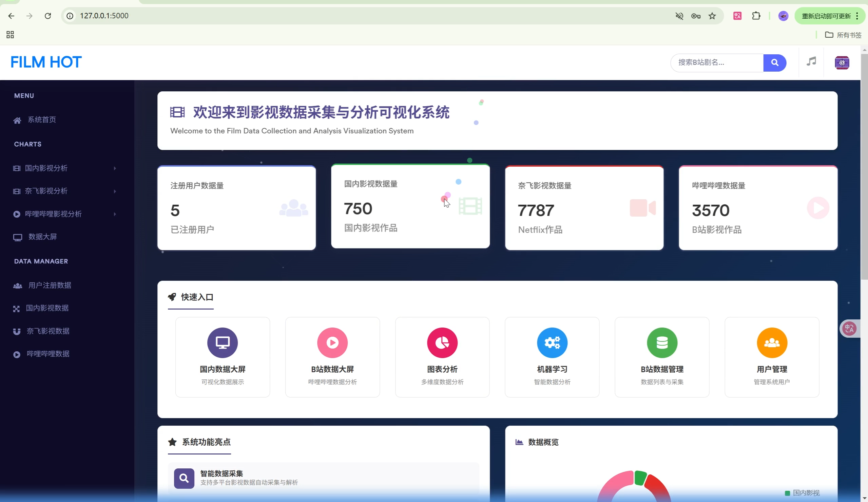Go to 系统首页 in sidebar menu
The width and height of the screenshot is (868, 502).
41,119
